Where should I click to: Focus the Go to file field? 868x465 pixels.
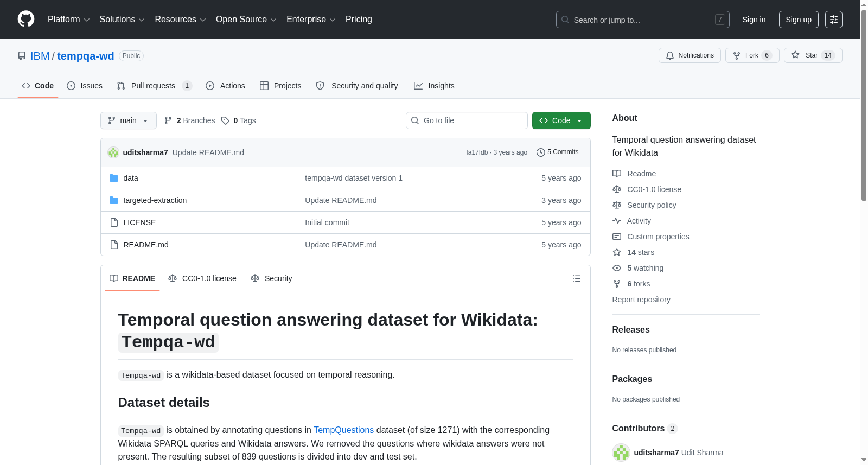[x=467, y=120]
